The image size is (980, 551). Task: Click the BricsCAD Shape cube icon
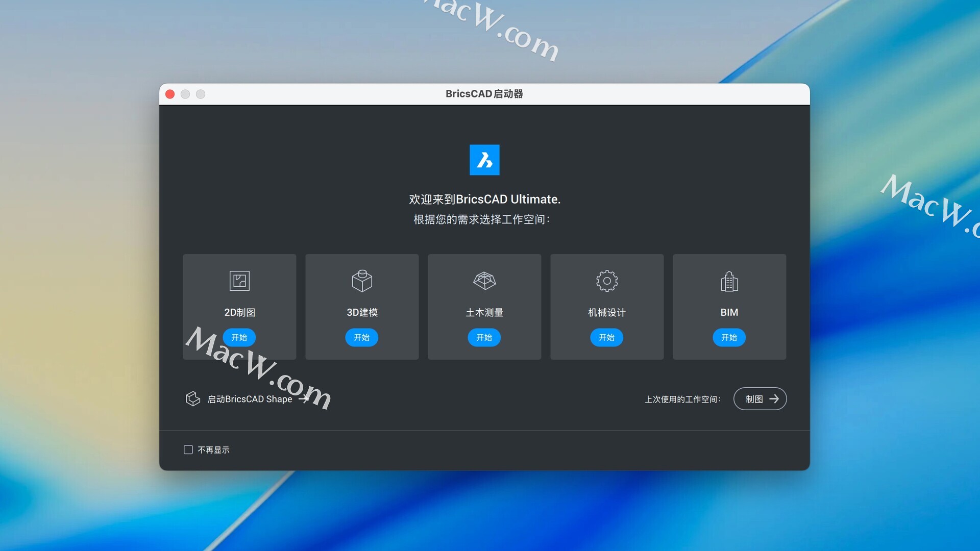coord(192,398)
